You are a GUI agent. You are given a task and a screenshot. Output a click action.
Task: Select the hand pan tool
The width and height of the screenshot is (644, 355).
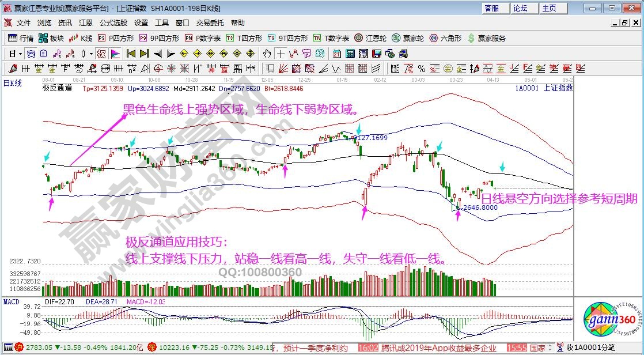tap(267, 54)
